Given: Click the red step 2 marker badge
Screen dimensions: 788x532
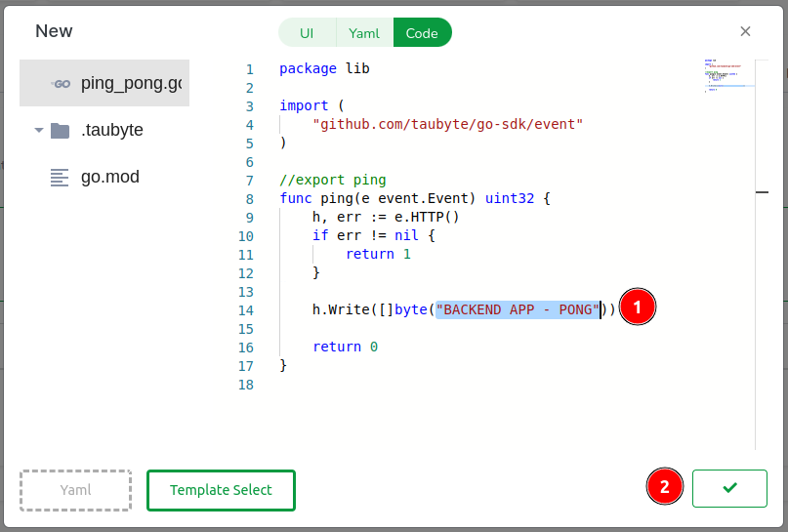Looking at the screenshot, I should point(665,487).
